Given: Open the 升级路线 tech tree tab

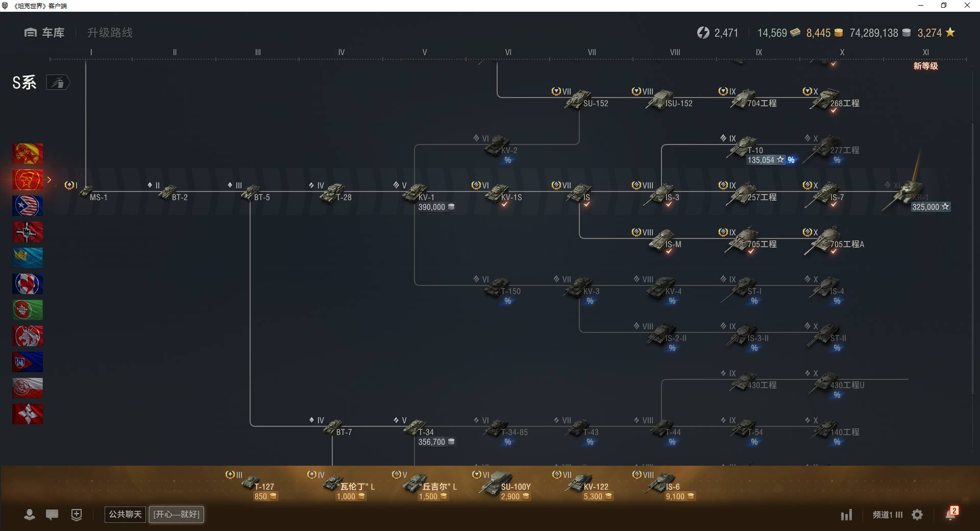Looking at the screenshot, I should [110, 33].
